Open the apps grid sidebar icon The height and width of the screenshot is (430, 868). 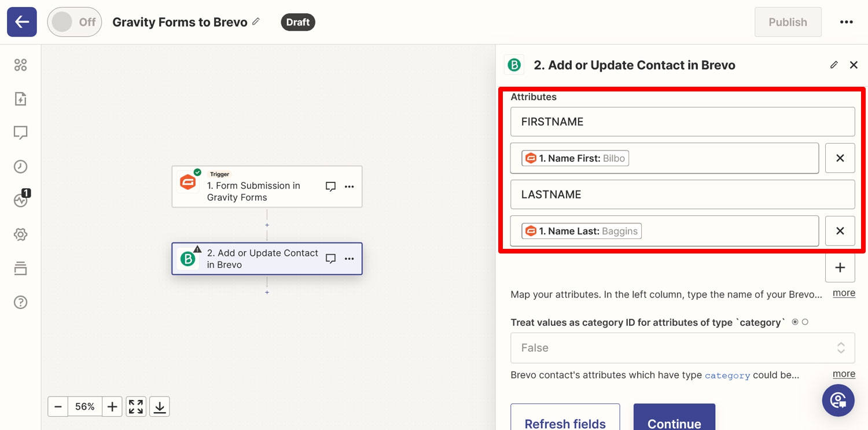click(x=21, y=65)
